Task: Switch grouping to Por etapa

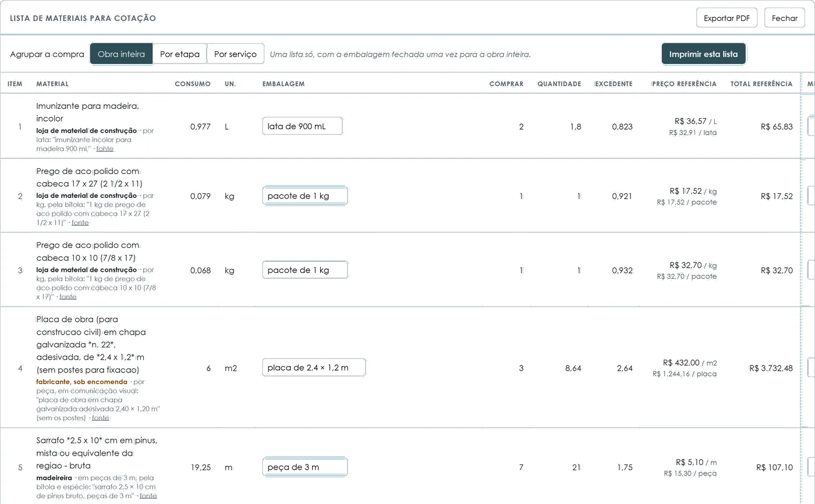Action: coord(179,54)
